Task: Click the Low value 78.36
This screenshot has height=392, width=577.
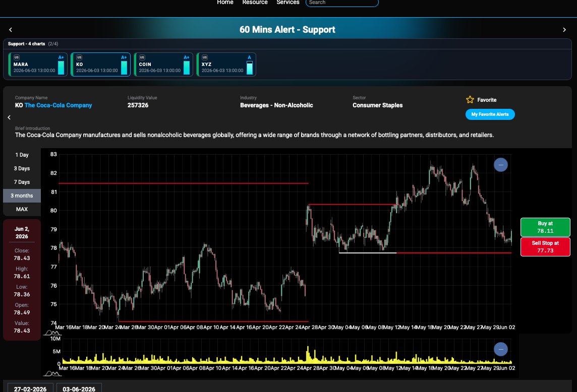Action: pos(22,294)
